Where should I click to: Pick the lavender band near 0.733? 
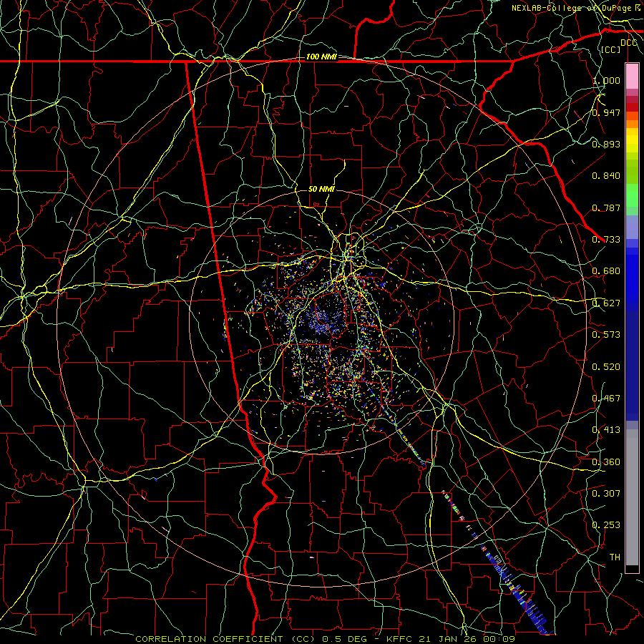click(632, 227)
